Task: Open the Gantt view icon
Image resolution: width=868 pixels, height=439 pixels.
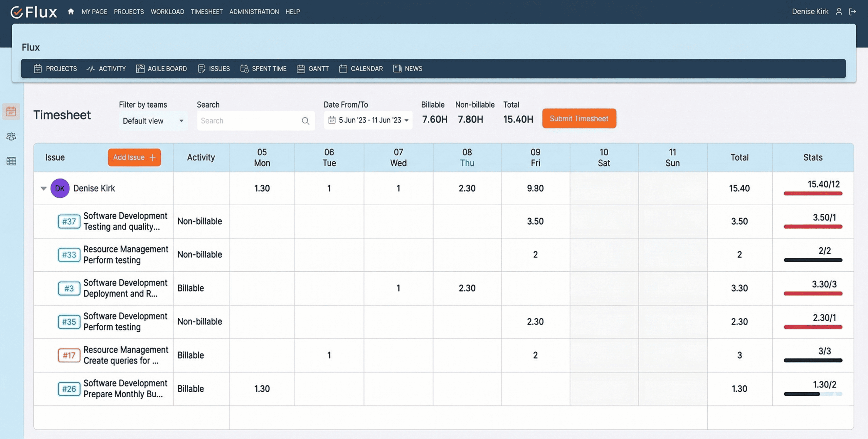Action: coord(300,69)
